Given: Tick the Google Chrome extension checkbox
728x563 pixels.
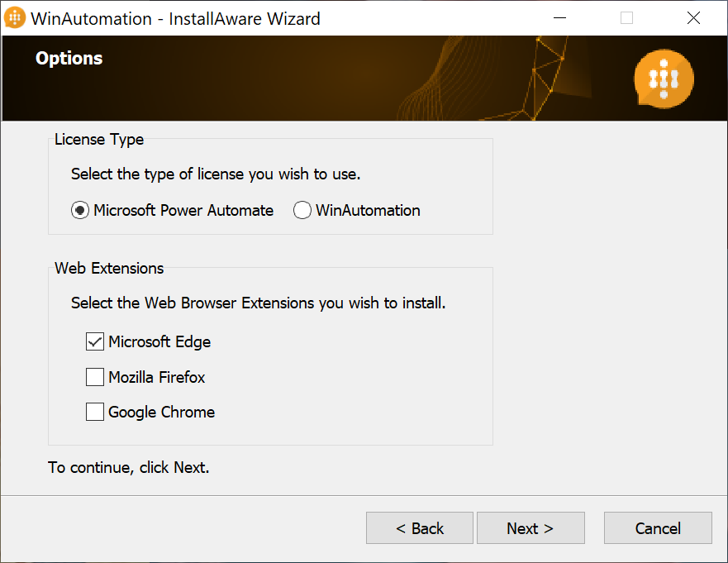Looking at the screenshot, I should point(95,412).
